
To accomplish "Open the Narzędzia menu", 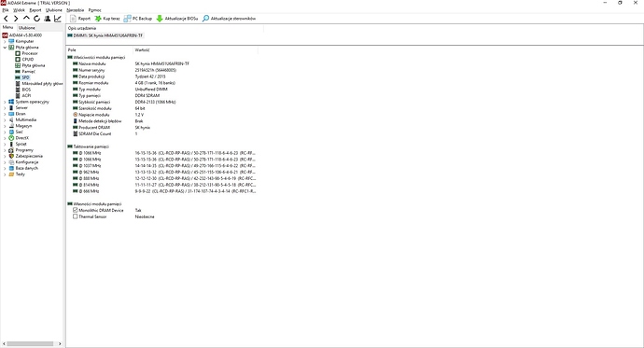I will tap(76, 10).
